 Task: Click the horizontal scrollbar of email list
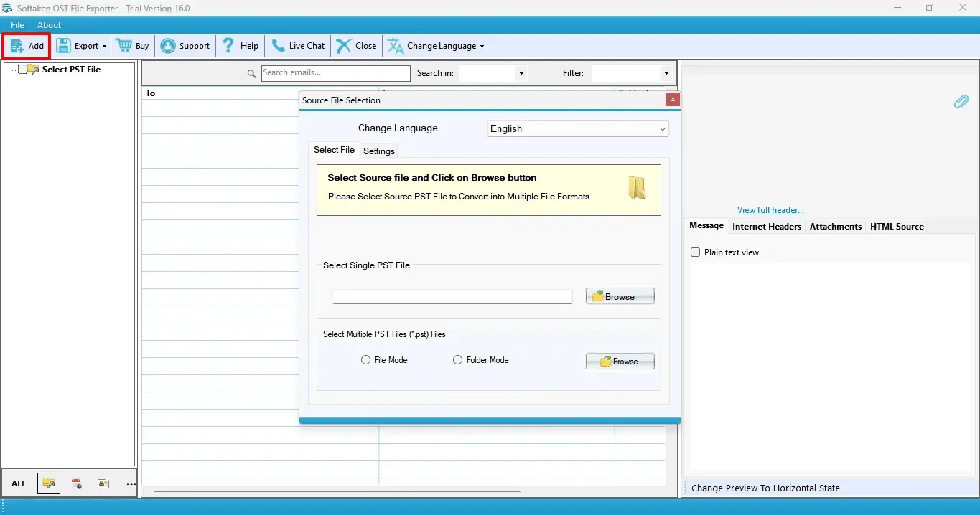pyautogui.click(x=337, y=491)
